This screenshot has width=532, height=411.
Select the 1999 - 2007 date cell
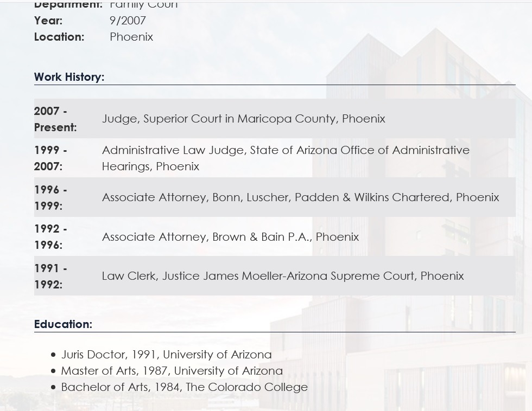(x=50, y=158)
